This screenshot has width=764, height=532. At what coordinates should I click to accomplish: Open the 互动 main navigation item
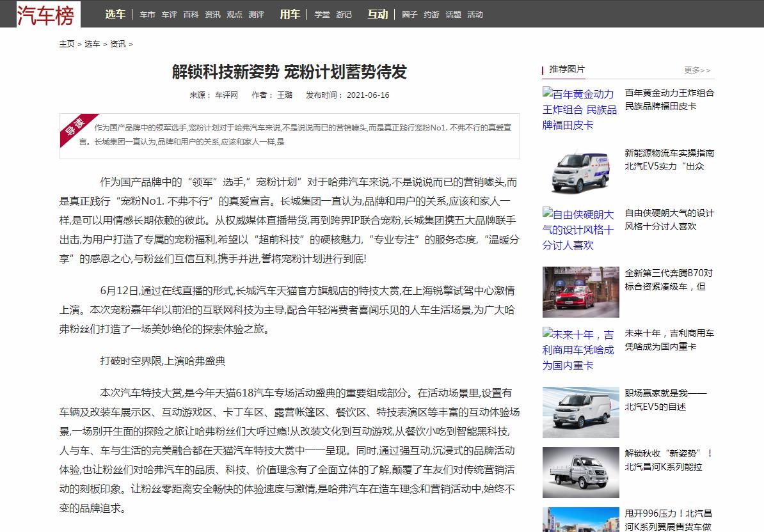[377, 14]
